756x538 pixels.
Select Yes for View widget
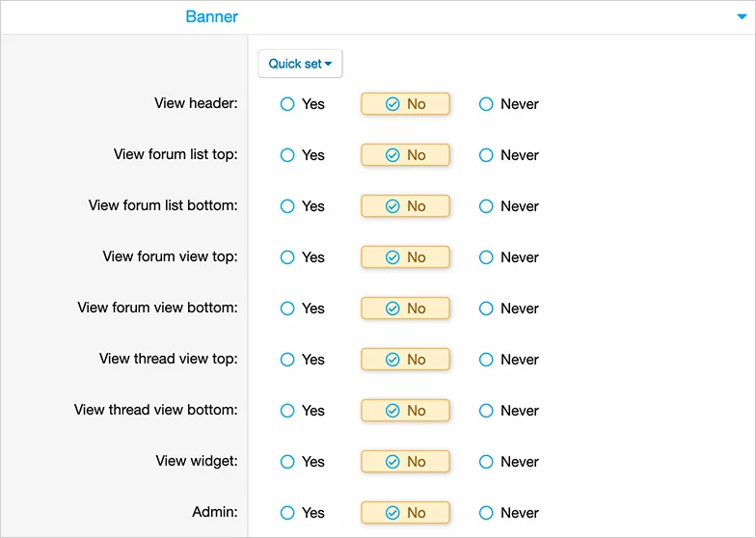(x=287, y=462)
